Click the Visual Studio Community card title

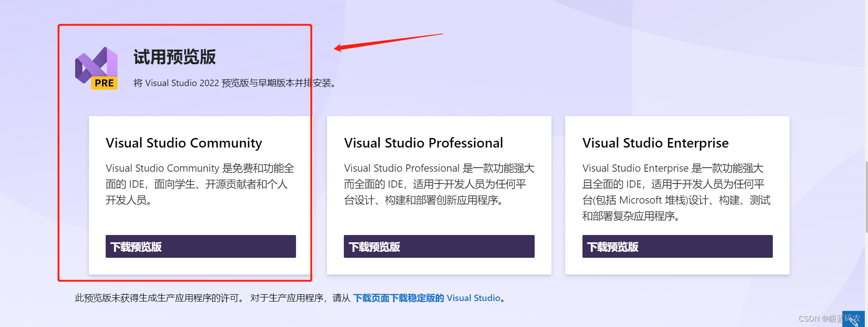click(184, 143)
